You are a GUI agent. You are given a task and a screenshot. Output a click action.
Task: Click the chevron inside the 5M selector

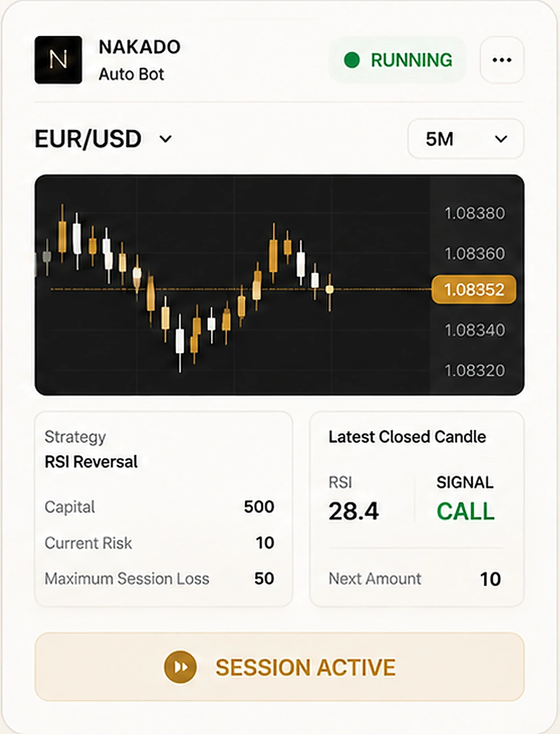501,139
